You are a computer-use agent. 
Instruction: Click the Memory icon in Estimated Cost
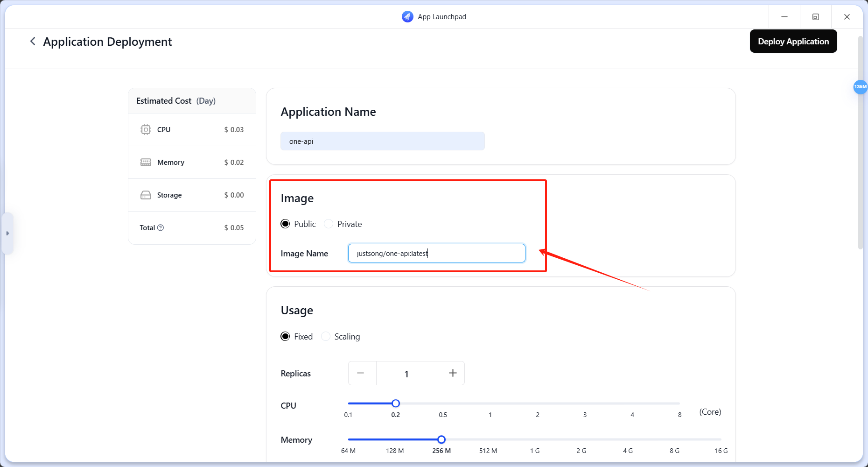[x=146, y=162]
